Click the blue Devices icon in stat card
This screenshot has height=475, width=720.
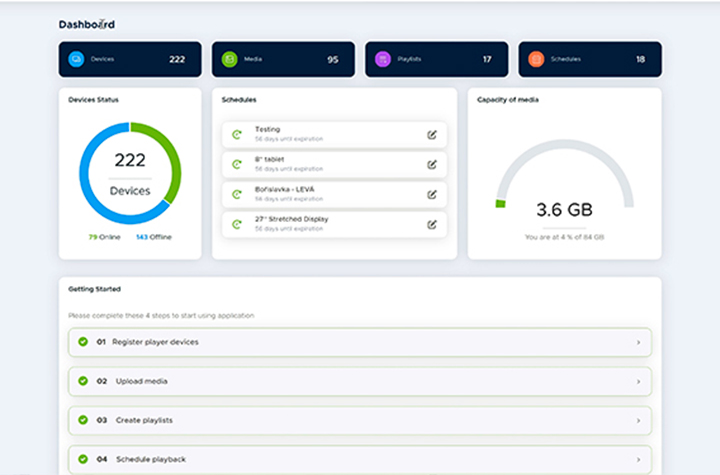pos(76,60)
